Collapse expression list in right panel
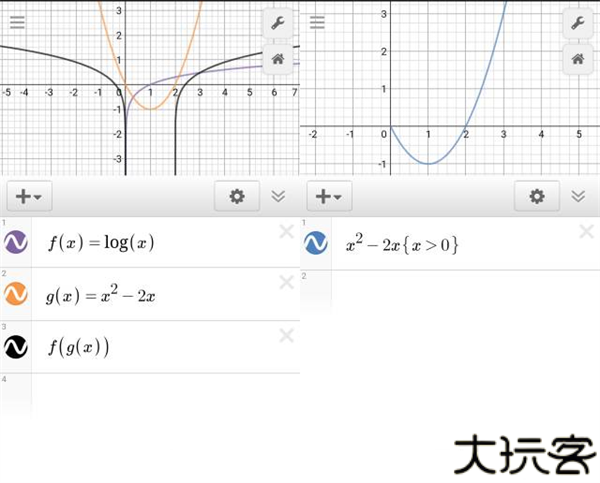The image size is (600, 483). coord(578,196)
